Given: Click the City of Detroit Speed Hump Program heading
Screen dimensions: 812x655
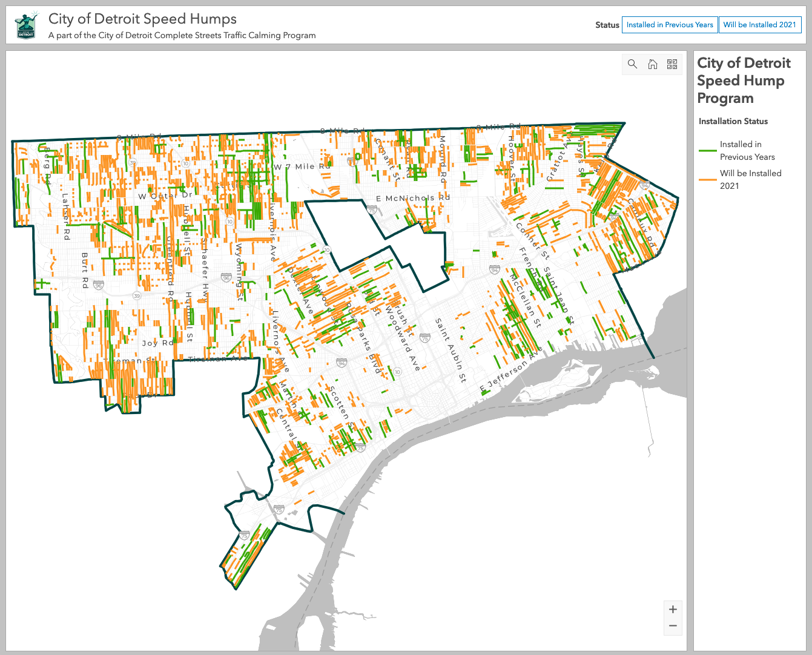Looking at the screenshot, I should 744,81.
